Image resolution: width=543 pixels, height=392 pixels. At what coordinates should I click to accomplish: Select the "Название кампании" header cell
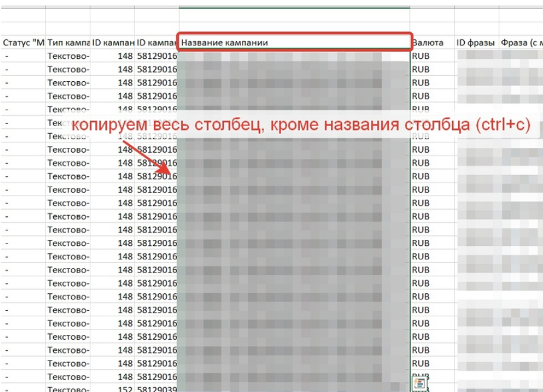coord(295,42)
